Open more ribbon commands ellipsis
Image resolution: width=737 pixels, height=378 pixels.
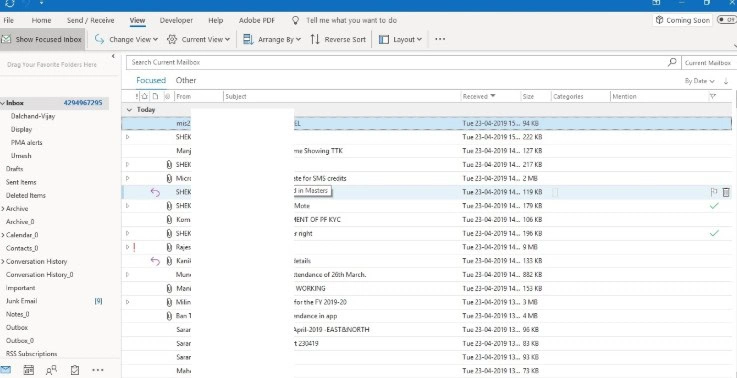coord(440,39)
